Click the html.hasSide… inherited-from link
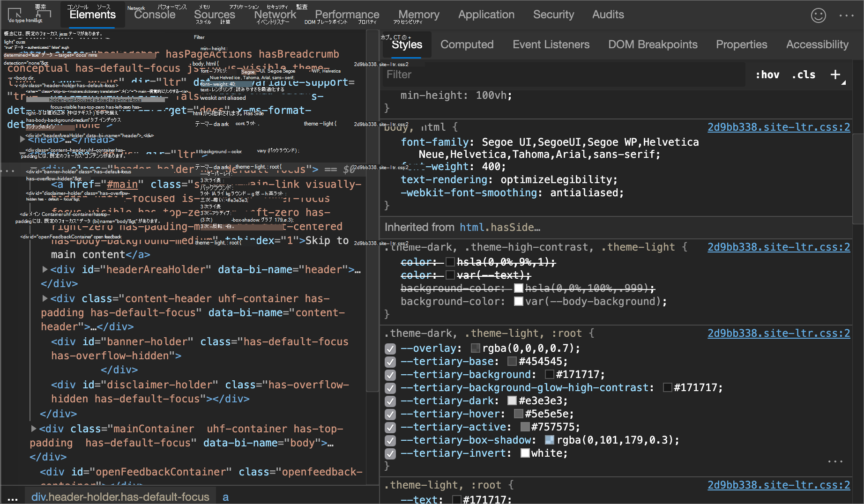The height and width of the screenshot is (504, 864). click(500, 227)
